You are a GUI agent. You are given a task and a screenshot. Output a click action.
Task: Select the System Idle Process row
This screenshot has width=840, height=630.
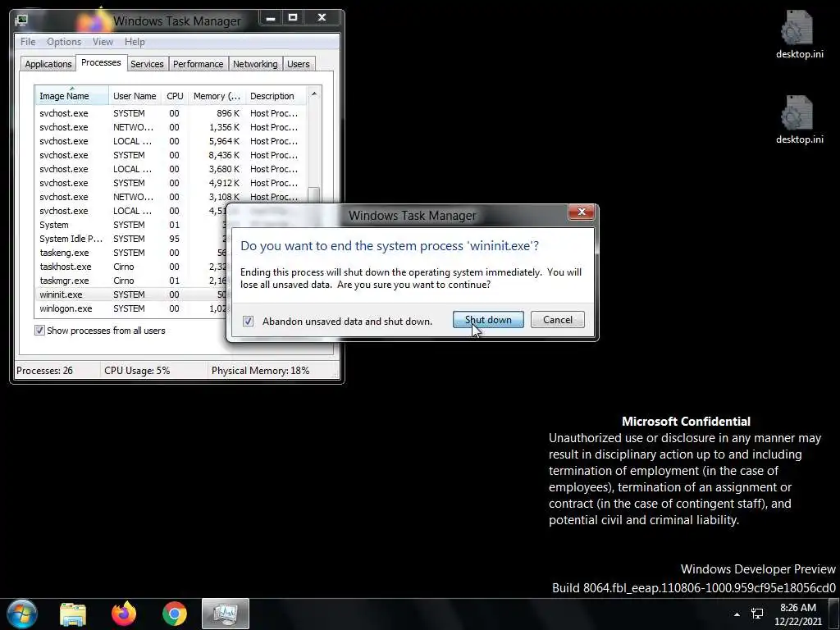(x=131, y=239)
